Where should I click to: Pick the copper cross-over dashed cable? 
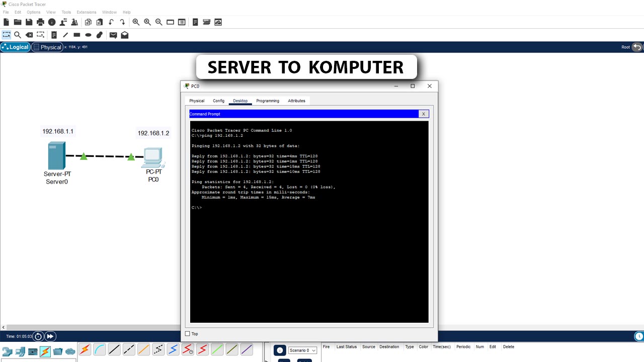(x=129, y=349)
